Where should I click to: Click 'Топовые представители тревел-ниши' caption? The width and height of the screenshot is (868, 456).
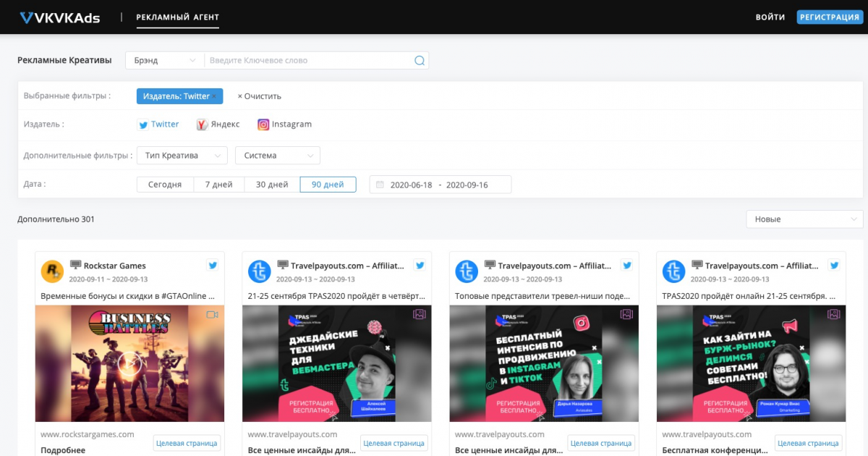(544, 296)
